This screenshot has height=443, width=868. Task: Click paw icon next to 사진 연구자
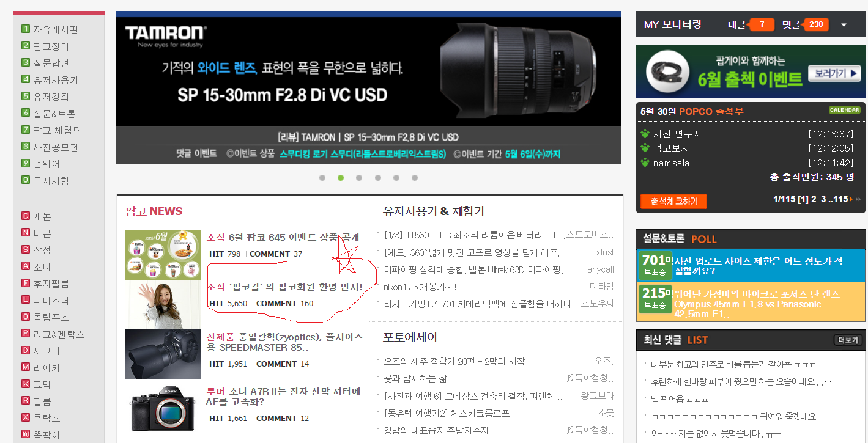click(x=645, y=134)
